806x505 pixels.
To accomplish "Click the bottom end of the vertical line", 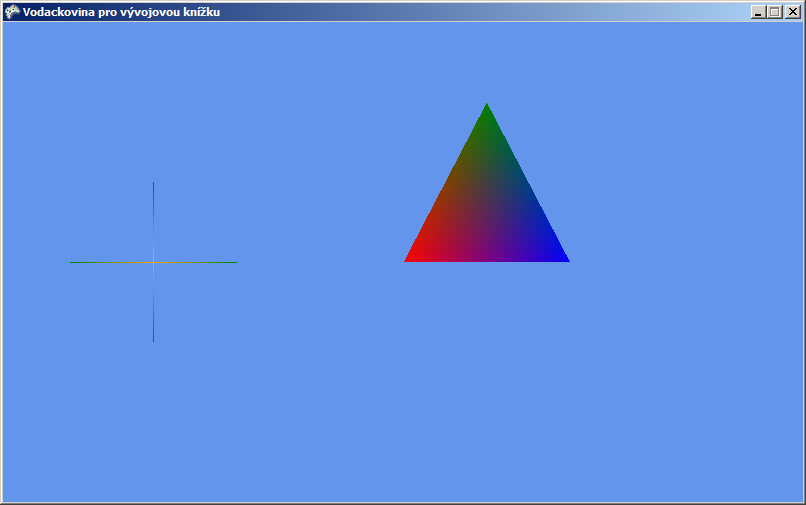I will [x=153, y=340].
